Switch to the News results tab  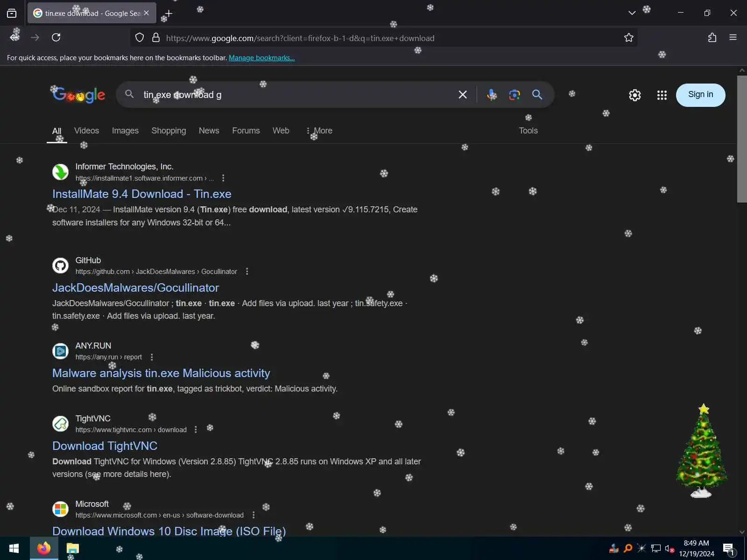(209, 131)
